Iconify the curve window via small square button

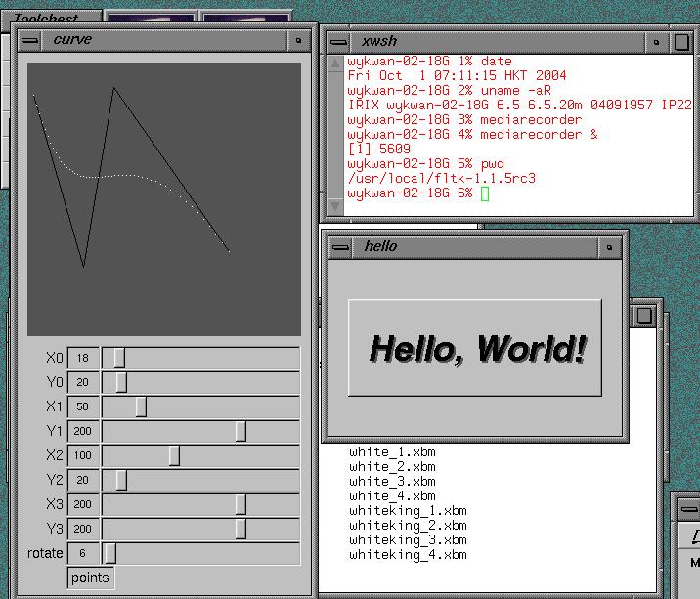point(298,40)
